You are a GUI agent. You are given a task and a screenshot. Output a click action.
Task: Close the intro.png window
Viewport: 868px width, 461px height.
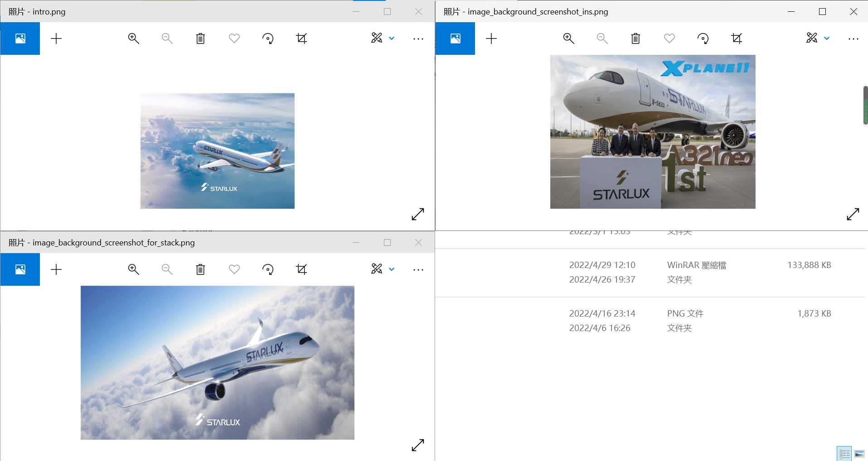point(418,11)
